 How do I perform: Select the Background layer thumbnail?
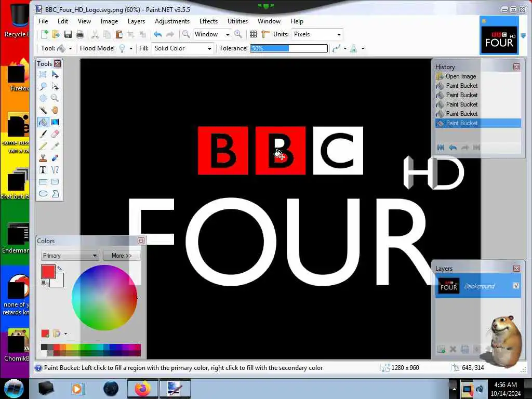click(448, 286)
